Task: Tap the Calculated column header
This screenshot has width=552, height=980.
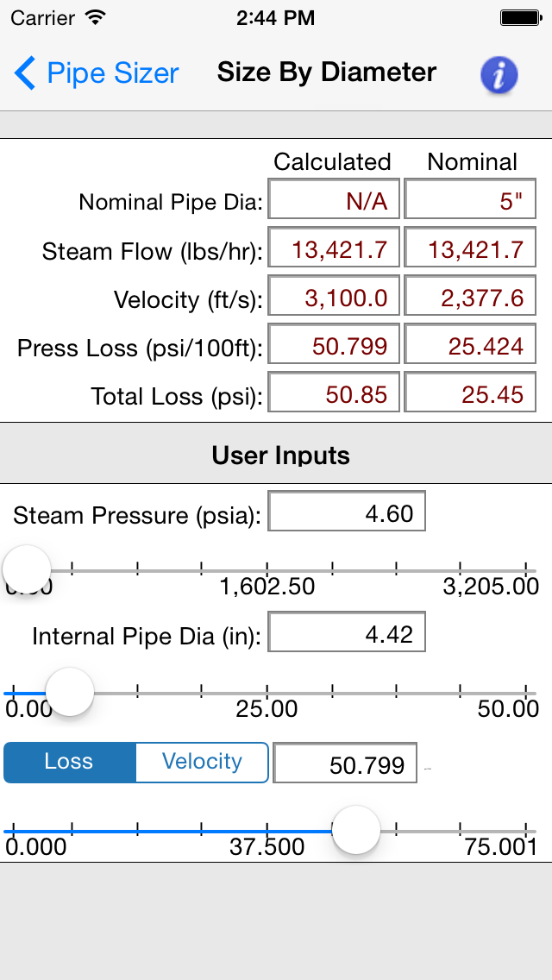Action: [332, 162]
